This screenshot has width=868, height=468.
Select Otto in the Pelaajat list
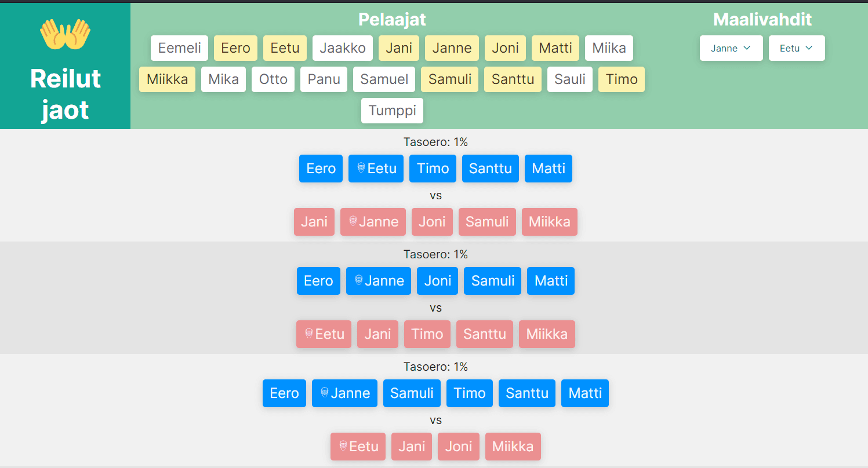tap(273, 79)
